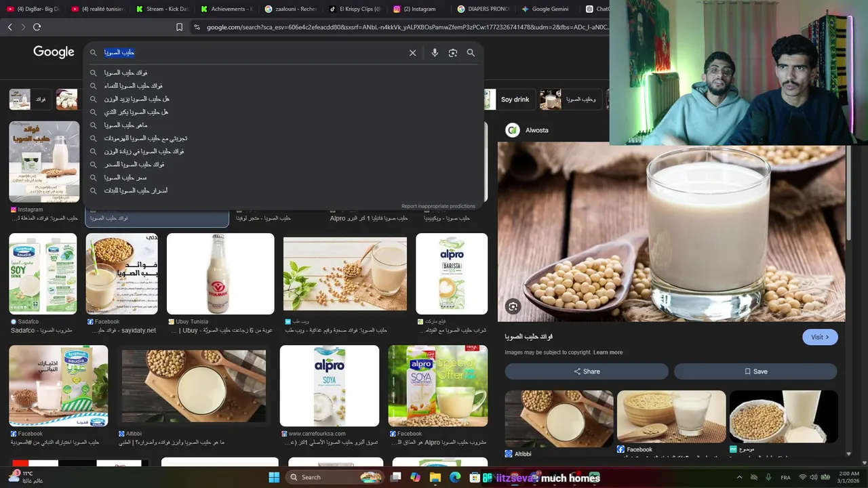Switch to the réalité tunisienne YouTube tab
The image size is (868, 488).
point(97,9)
